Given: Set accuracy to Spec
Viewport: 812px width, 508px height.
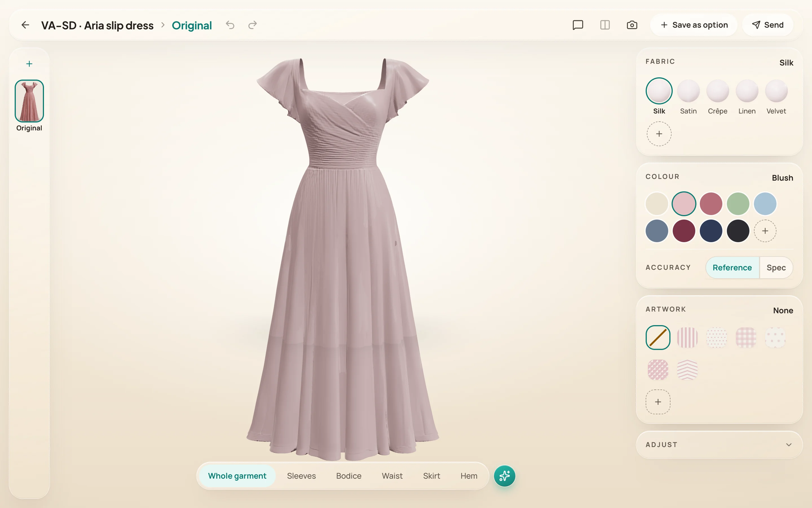Looking at the screenshot, I should tap(776, 268).
